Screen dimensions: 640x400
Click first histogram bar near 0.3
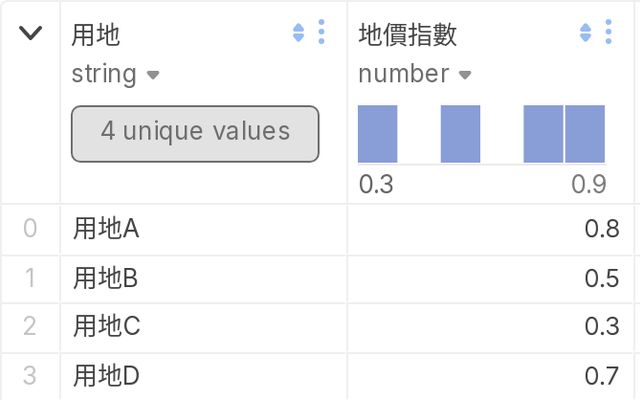(x=378, y=134)
